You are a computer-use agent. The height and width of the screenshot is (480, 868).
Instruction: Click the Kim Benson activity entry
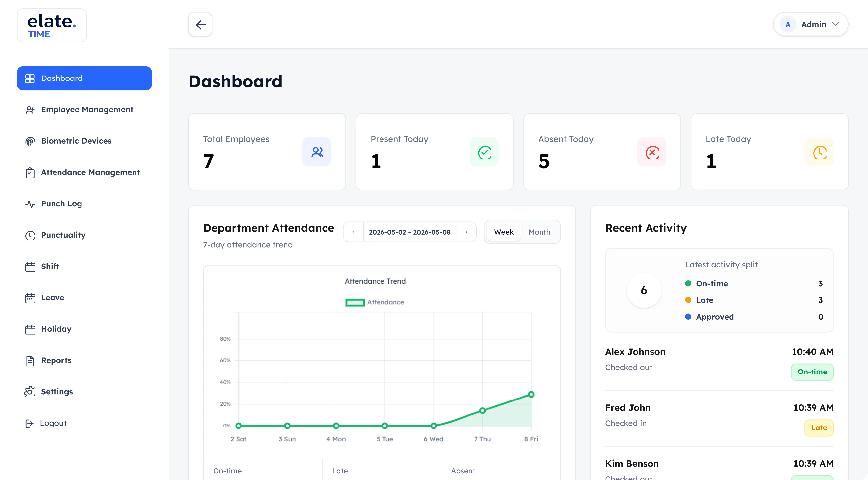point(719,468)
